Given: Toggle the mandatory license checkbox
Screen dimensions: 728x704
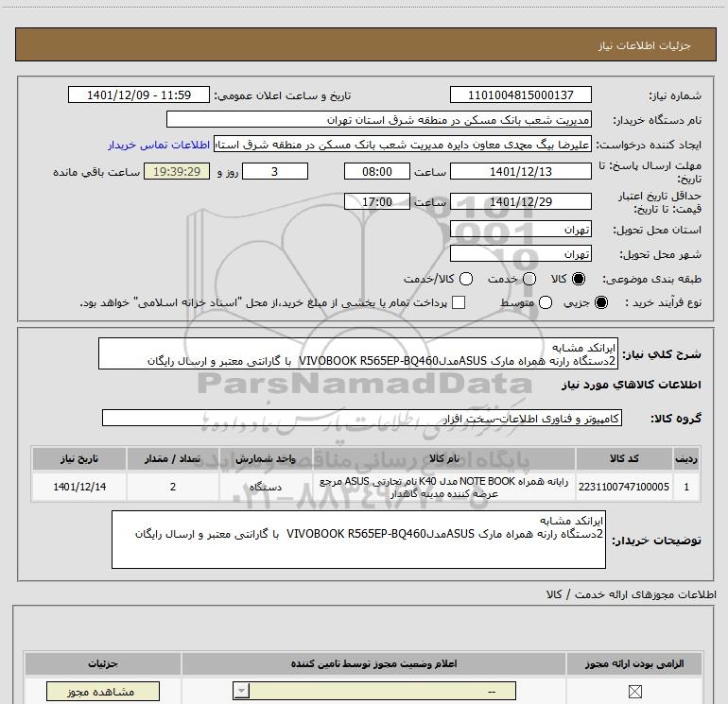Looking at the screenshot, I should (634, 692).
